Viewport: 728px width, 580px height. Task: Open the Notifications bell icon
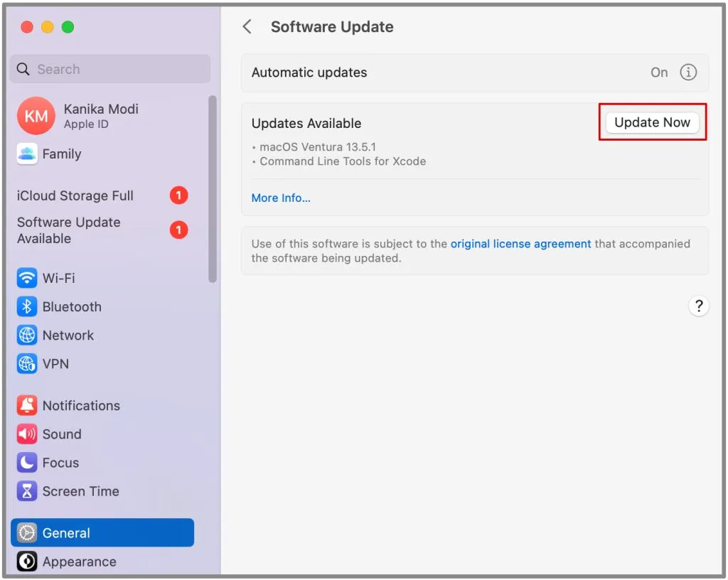27,406
